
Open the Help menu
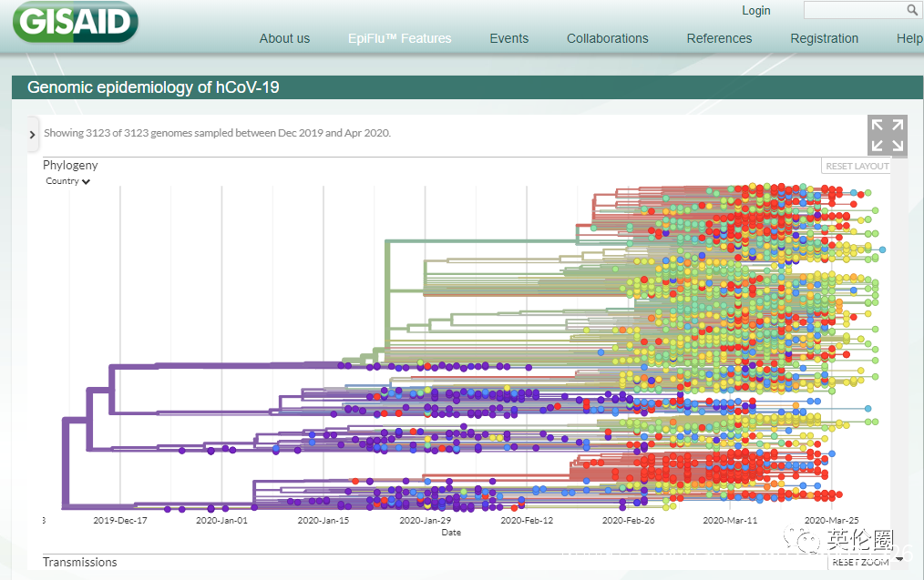[909, 38]
